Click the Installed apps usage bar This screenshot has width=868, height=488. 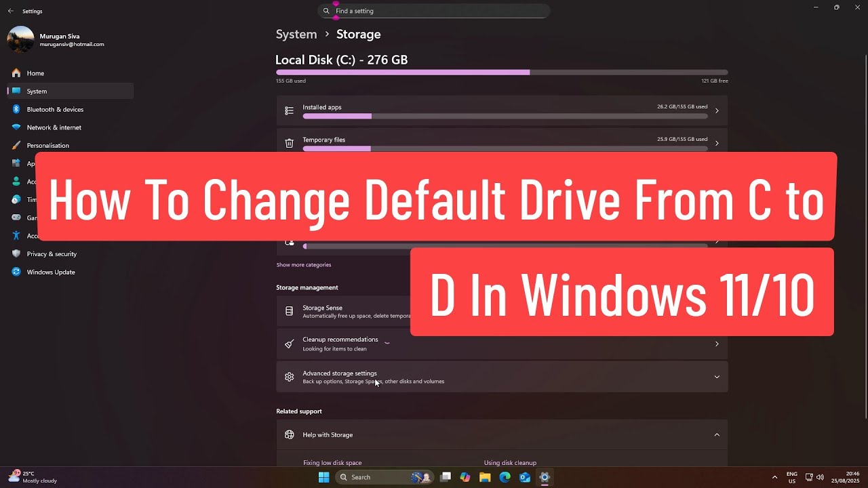505,116
